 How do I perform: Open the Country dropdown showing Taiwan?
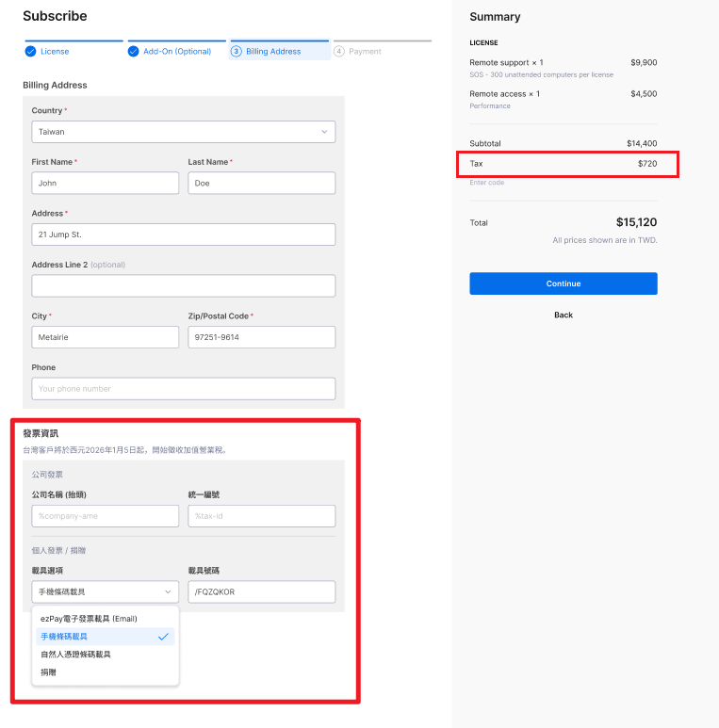click(x=184, y=132)
